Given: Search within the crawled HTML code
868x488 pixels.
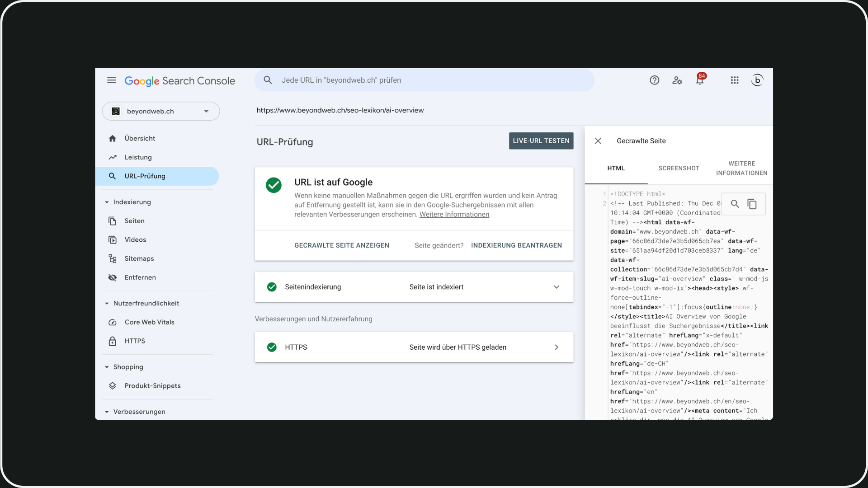Looking at the screenshot, I should pyautogui.click(x=735, y=204).
